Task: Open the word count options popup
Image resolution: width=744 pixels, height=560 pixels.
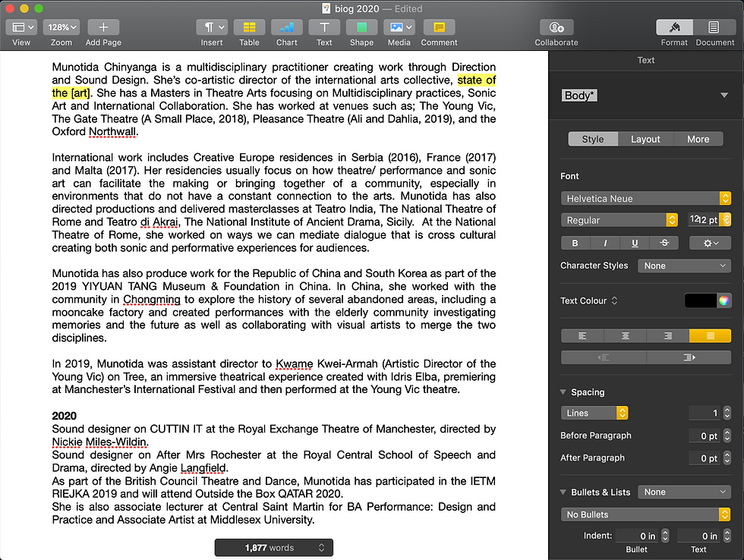Action: (x=274, y=548)
